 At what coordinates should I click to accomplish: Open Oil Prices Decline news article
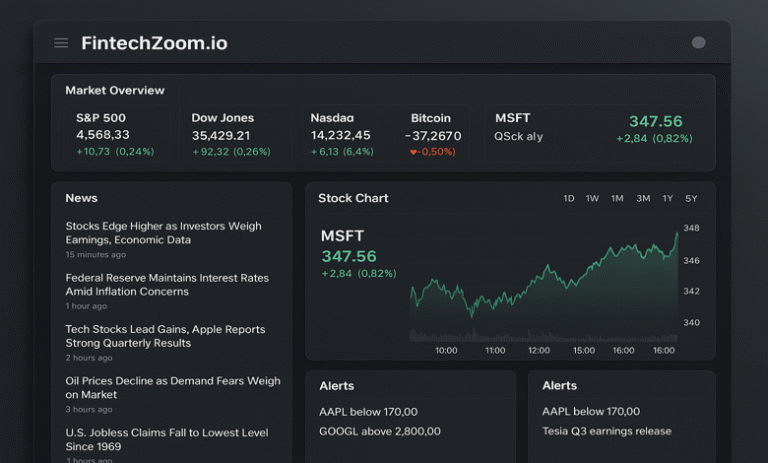coord(173,388)
